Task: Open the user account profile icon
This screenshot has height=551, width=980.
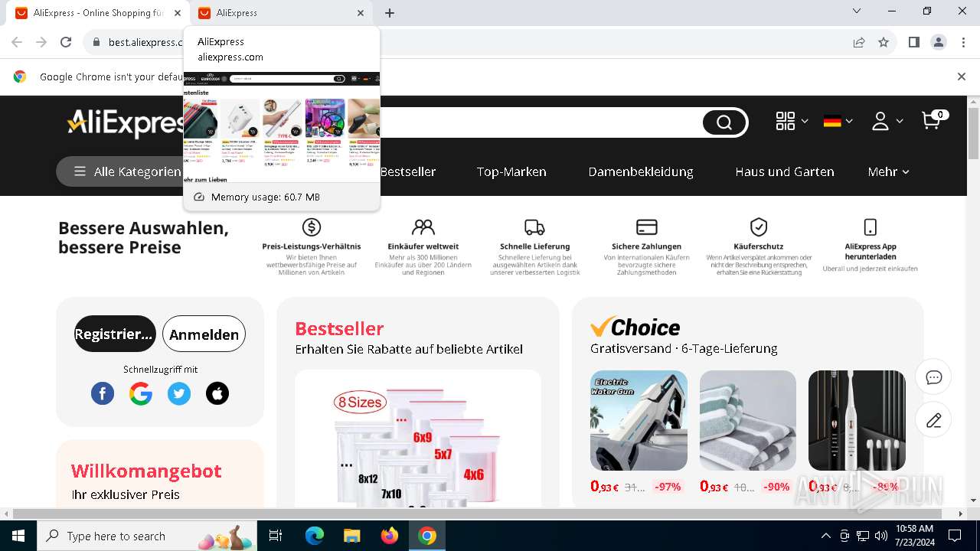Action: (x=880, y=121)
